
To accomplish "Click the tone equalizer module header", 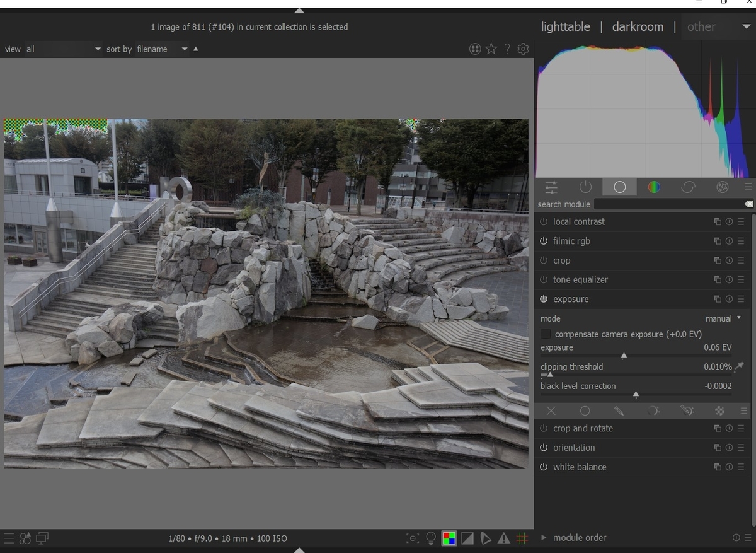I will pos(580,279).
